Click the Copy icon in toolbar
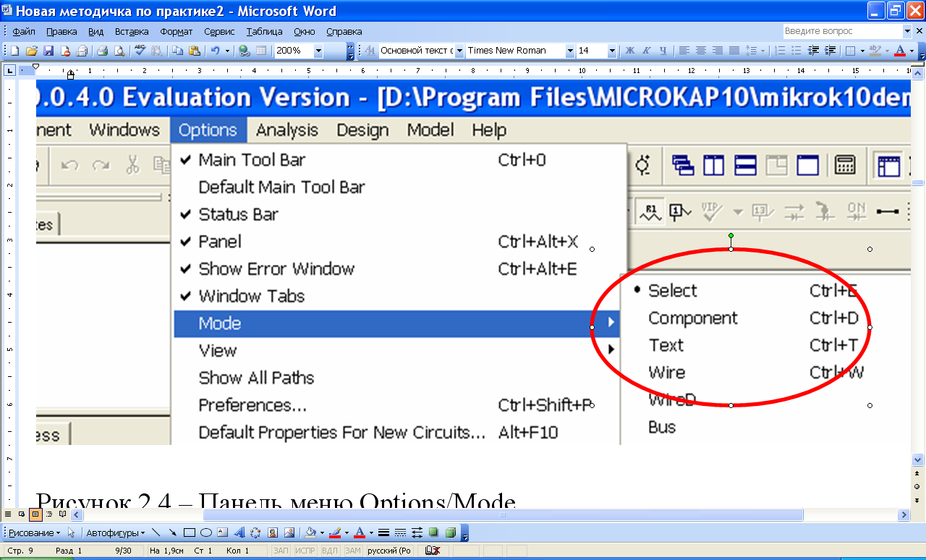The height and width of the screenshot is (560, 926). 177,51
